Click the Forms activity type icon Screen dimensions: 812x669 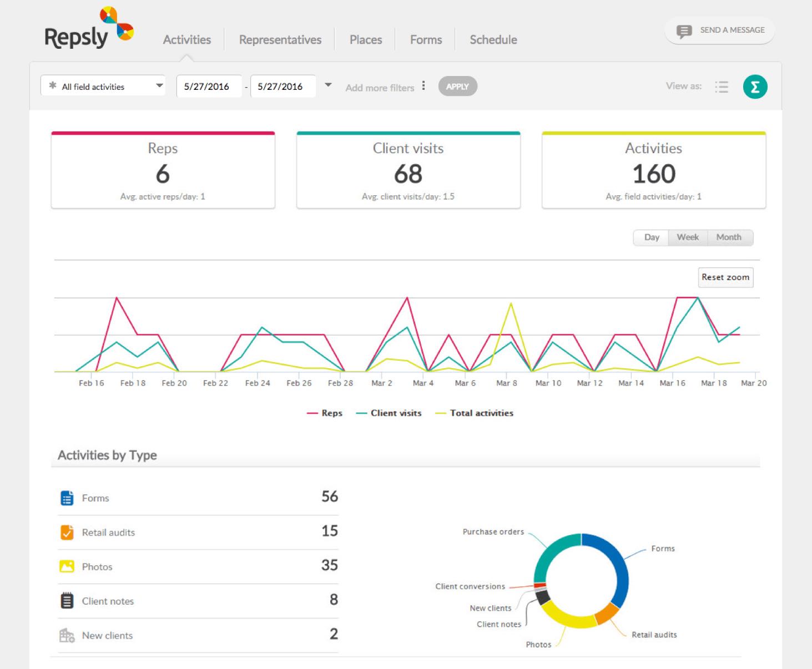point(67,498)
